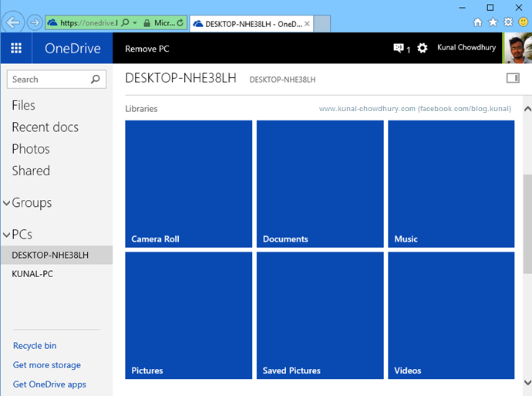Open the app launcher grid icon
This screenshot has height=396, width=532.
[x=16, y=48]
